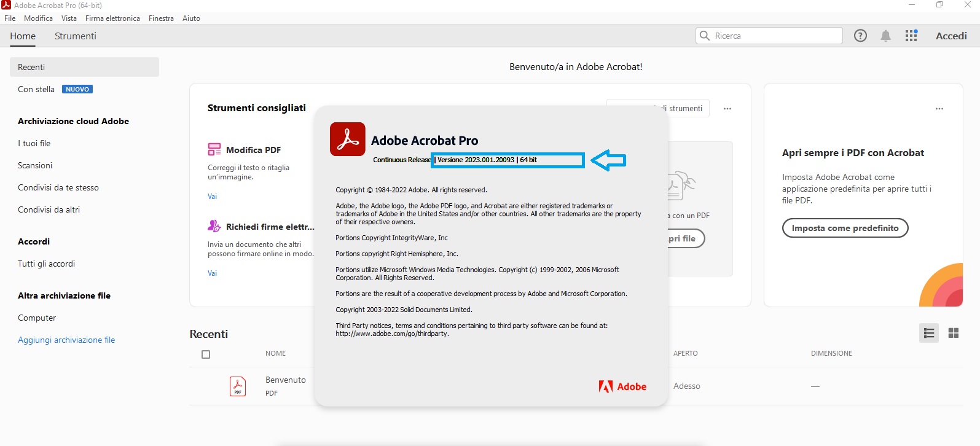Switch to grid thumbnail view
This screenshot has height=446, width=980.
[x=954, y=333]
